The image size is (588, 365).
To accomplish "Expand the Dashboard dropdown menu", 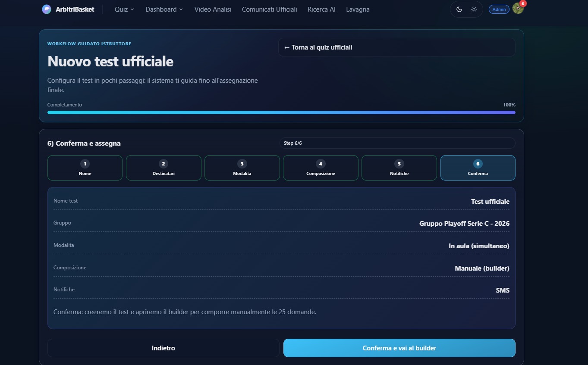I will [164, 9].
